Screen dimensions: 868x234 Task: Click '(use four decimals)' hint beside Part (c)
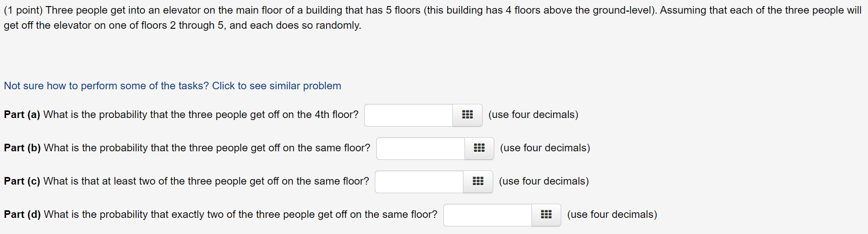coord(544,181)
